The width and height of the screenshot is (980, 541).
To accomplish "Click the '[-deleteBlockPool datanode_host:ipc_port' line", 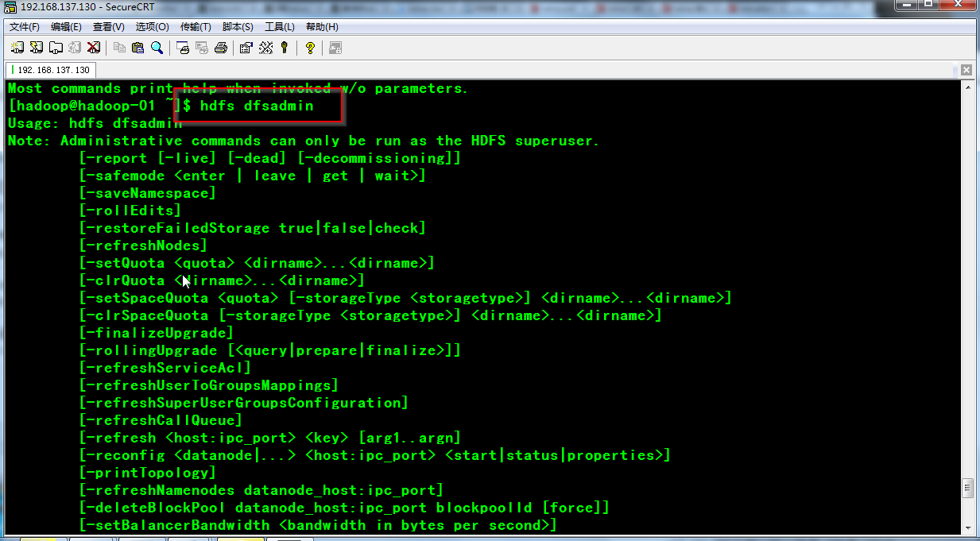I will [344, 508].
